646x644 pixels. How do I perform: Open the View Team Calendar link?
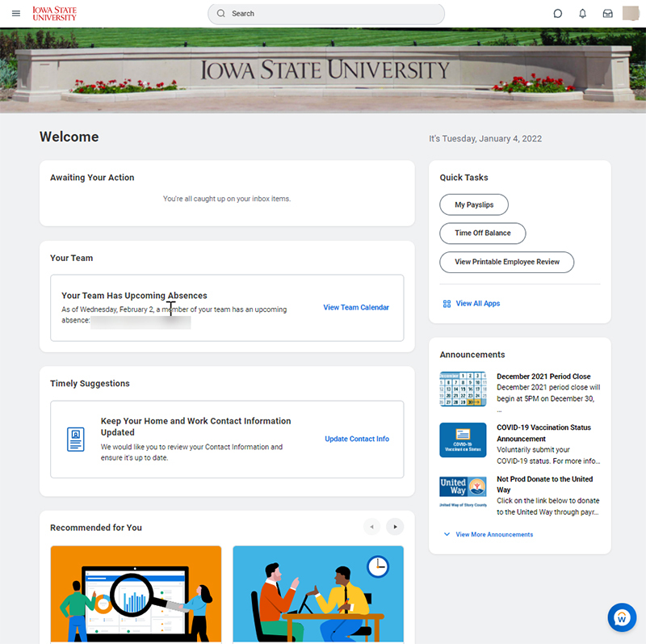pyautogui.click(x=356, y=308)
